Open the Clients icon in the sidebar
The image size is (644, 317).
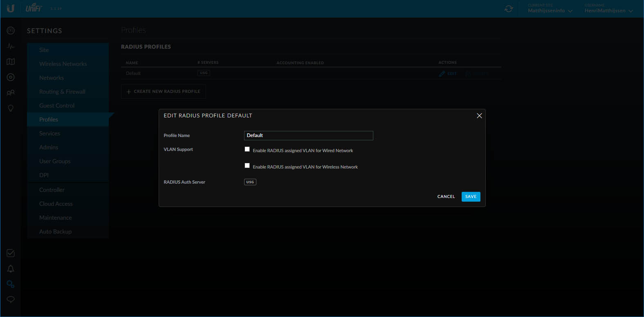(x=11, y=93)
